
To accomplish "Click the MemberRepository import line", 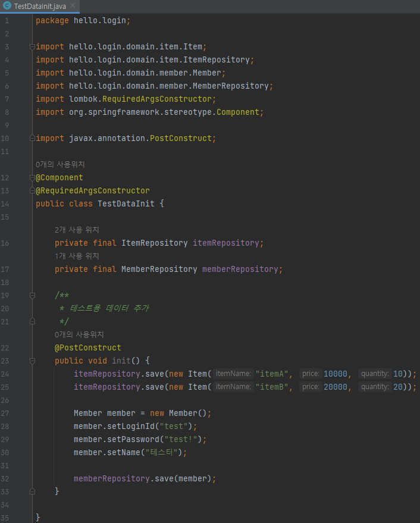I will [155, 86].
